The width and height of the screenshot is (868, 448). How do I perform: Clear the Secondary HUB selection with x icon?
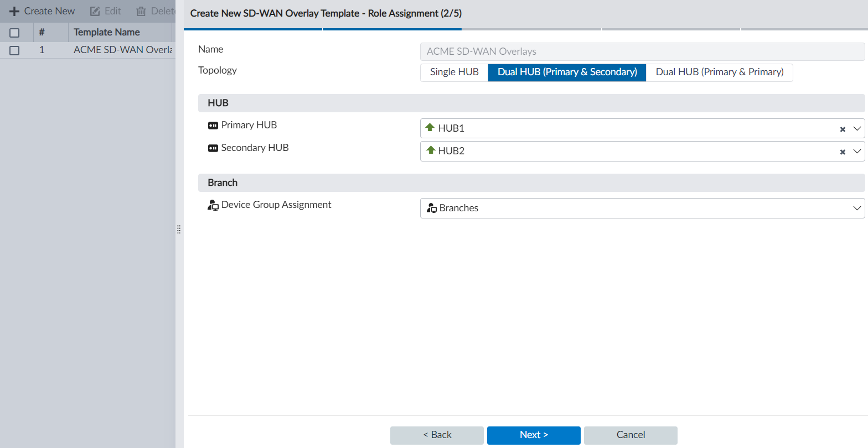[843, 152]
